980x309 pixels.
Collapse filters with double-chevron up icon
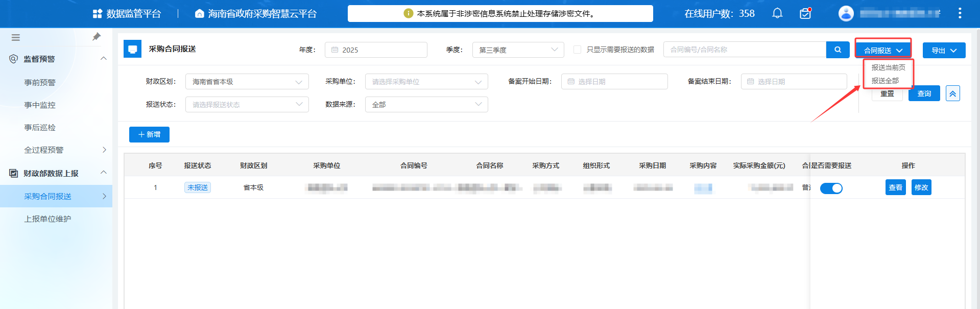pyautogui.click(x=952, y=93)
